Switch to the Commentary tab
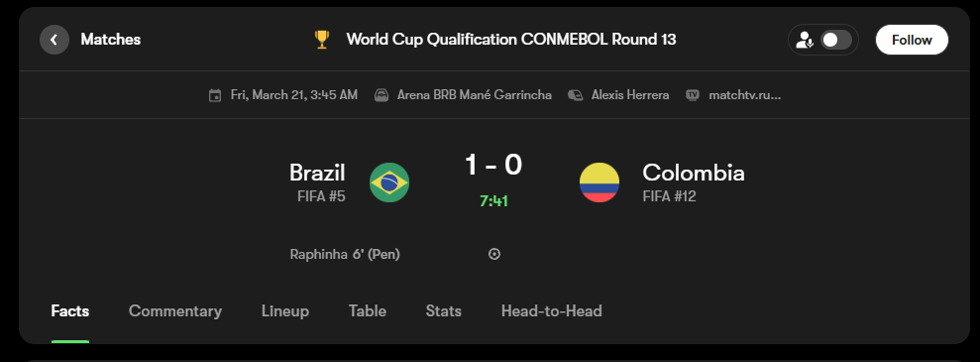Screen dimensions: 980x362 point(175,310)
